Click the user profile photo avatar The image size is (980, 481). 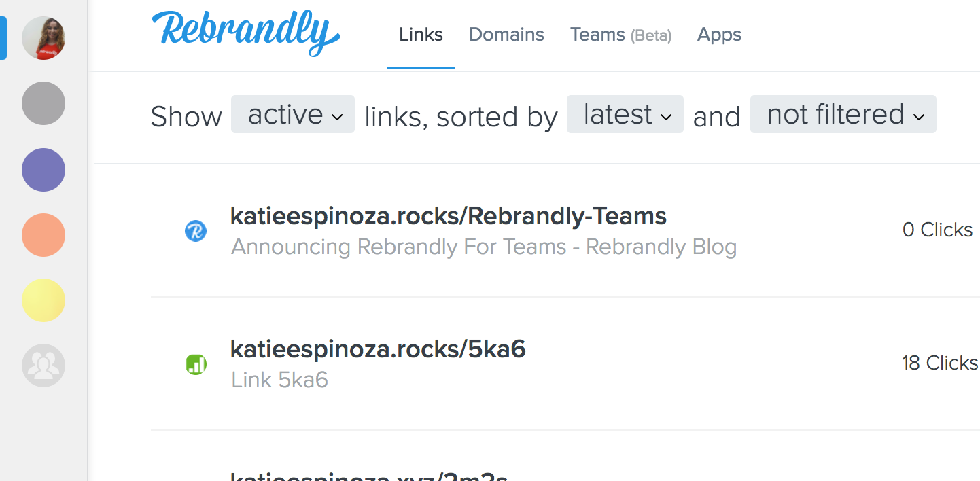43,38
